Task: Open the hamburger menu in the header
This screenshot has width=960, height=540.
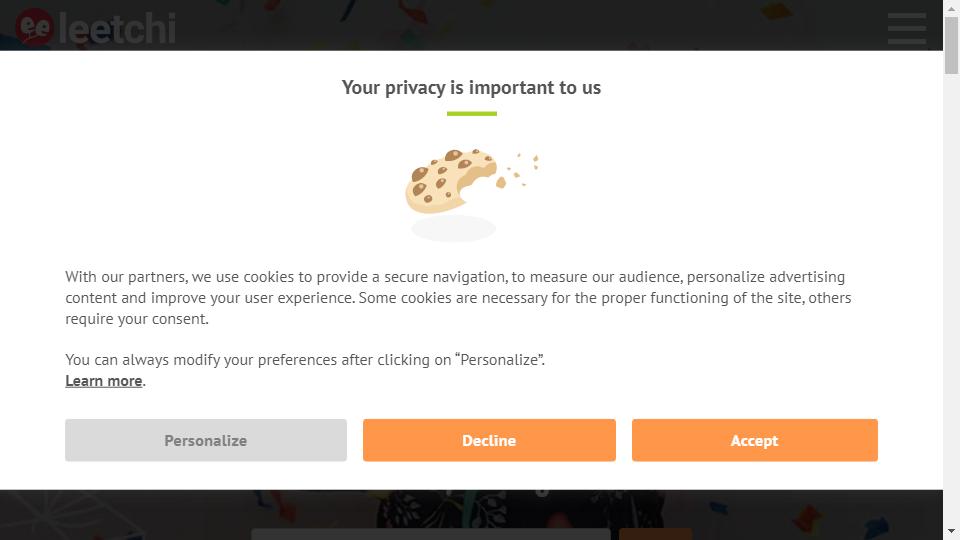Action: point(907,28)
